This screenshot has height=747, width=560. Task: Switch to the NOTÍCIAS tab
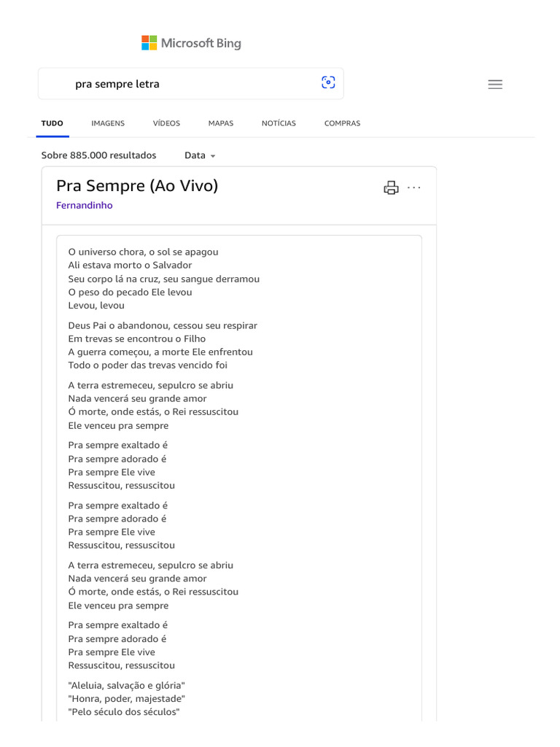[279, 123]
